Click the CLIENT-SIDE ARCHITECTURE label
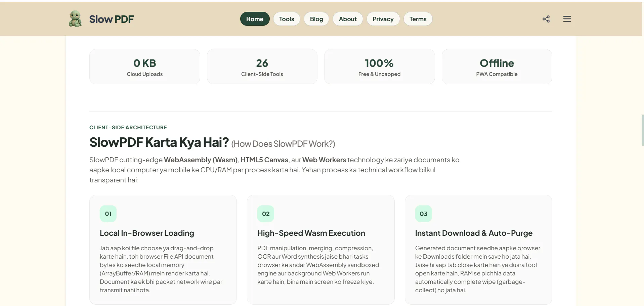 coord(128,127)
